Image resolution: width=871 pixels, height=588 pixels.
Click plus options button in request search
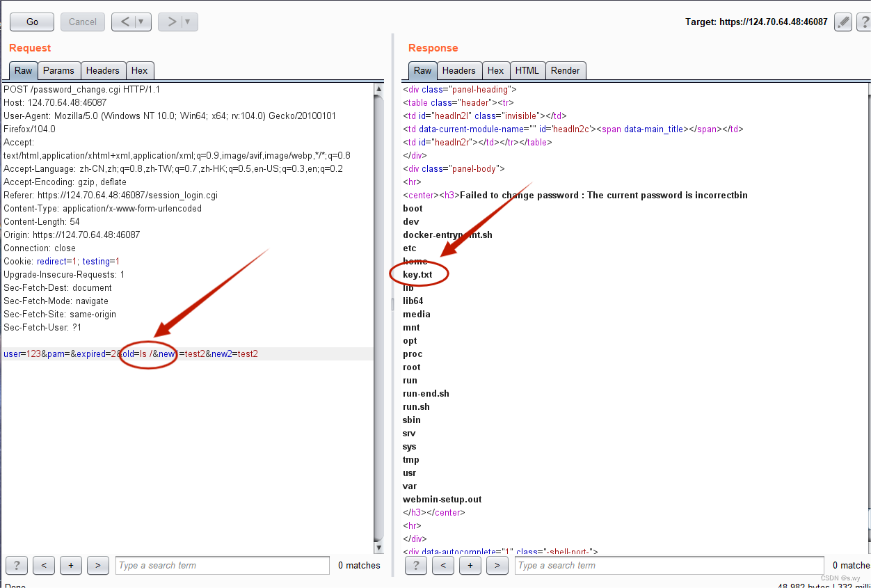pos(71,565)
